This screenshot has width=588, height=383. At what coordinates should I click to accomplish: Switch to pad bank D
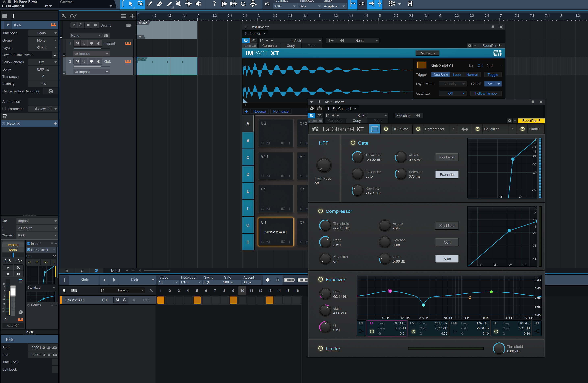(248, 174)
